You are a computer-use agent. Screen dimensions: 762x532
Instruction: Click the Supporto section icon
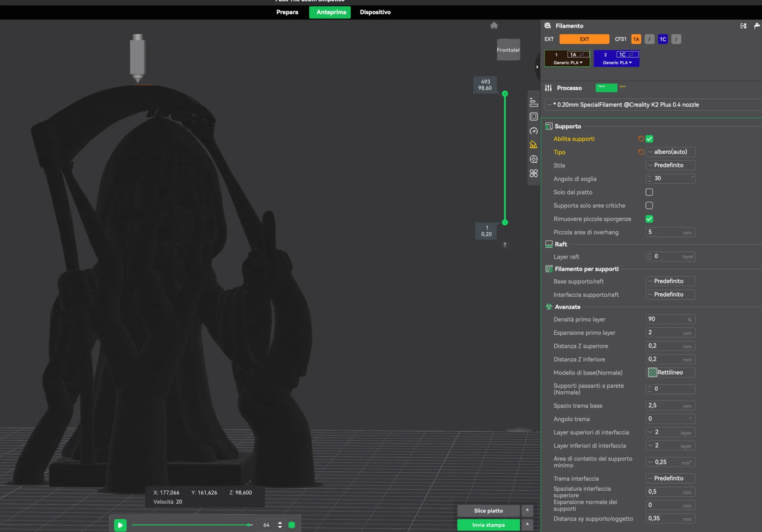tap(549, 126)
